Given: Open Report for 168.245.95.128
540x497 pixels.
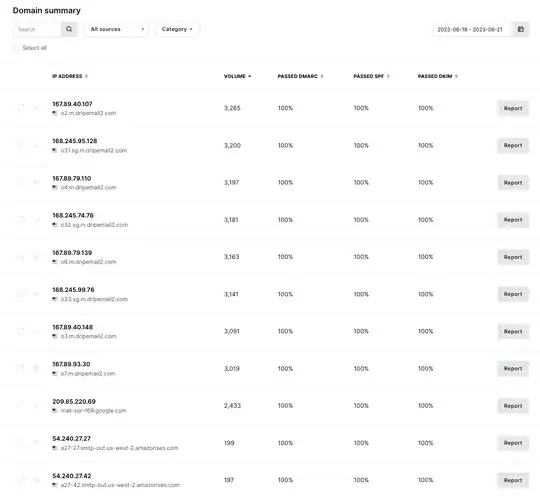Looking at the screenshot, I should point(513,145).
